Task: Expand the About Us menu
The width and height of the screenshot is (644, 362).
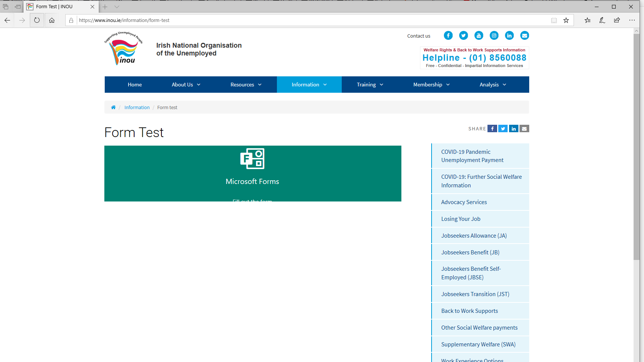Action: (x=186, y=85)
